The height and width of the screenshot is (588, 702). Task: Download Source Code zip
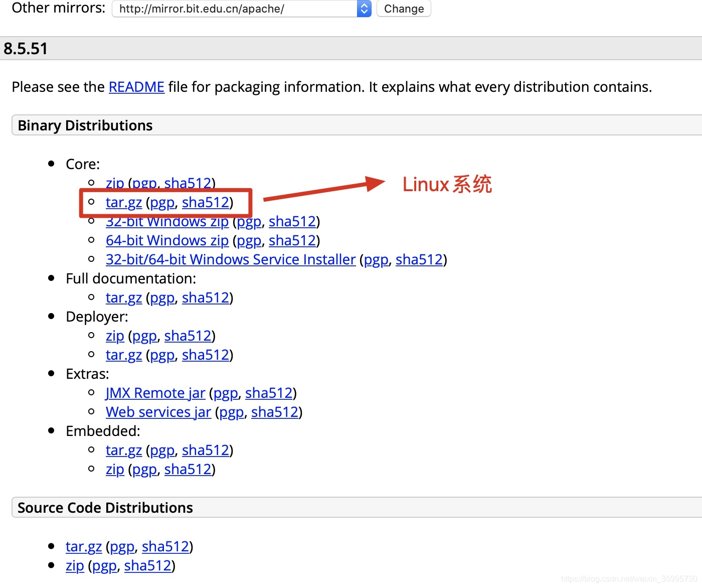click(x=75, y=565)
